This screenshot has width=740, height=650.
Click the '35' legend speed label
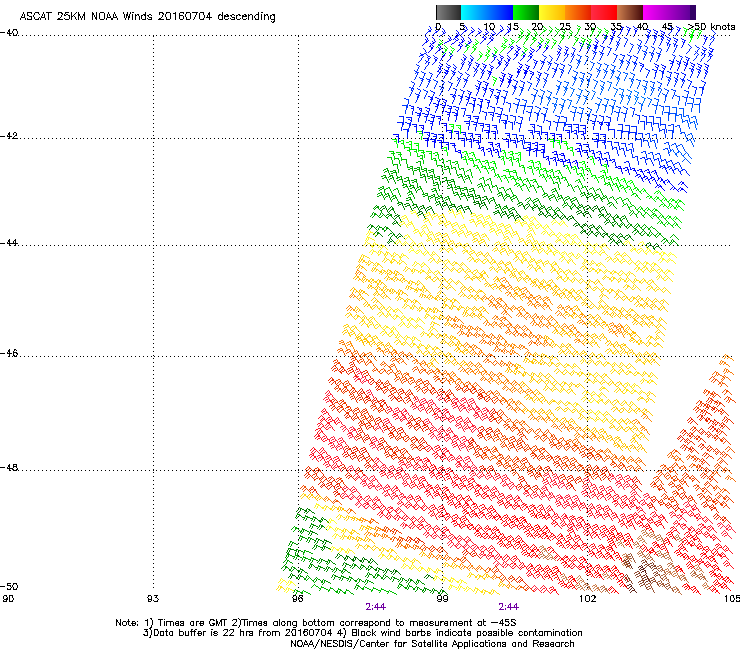[x=616, y=27]
